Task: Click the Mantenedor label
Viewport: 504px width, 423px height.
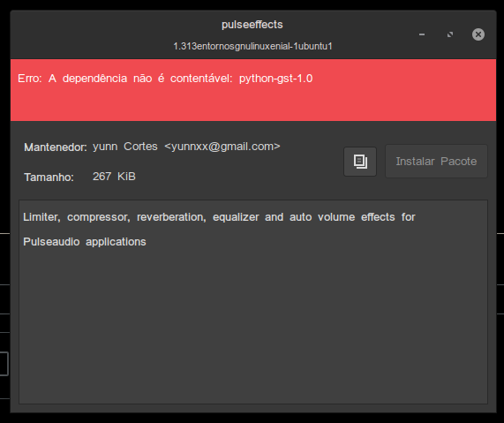Action: click(56, 147)
